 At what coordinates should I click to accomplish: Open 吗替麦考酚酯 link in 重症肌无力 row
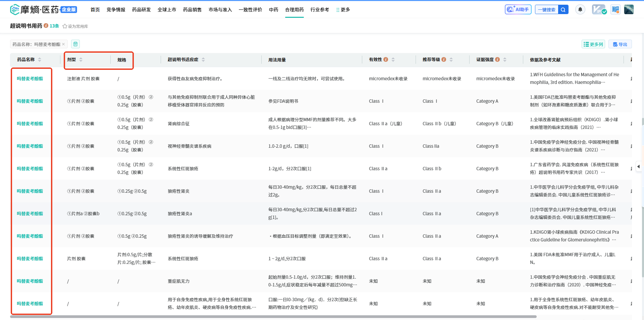tap(30, 281)
